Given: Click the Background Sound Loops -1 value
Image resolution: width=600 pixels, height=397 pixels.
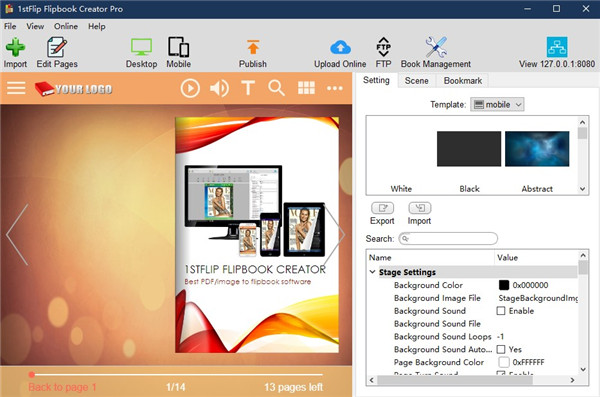Looking at the screenshot, I should (500, 337).
